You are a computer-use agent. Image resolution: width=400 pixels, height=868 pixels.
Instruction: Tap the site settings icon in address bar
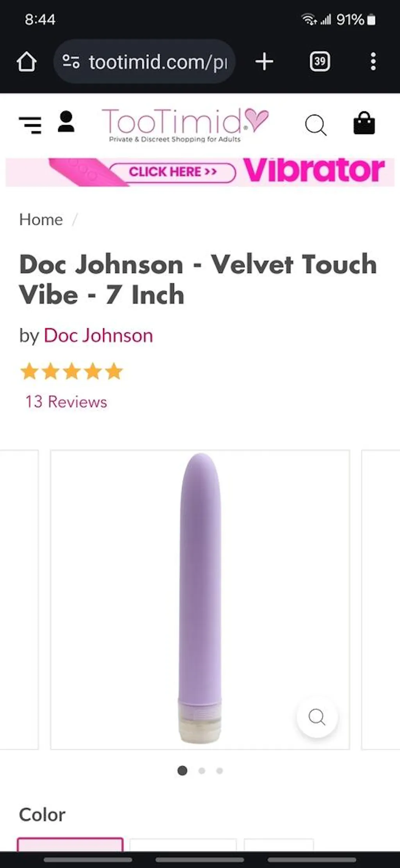click(x=71, y=61)
